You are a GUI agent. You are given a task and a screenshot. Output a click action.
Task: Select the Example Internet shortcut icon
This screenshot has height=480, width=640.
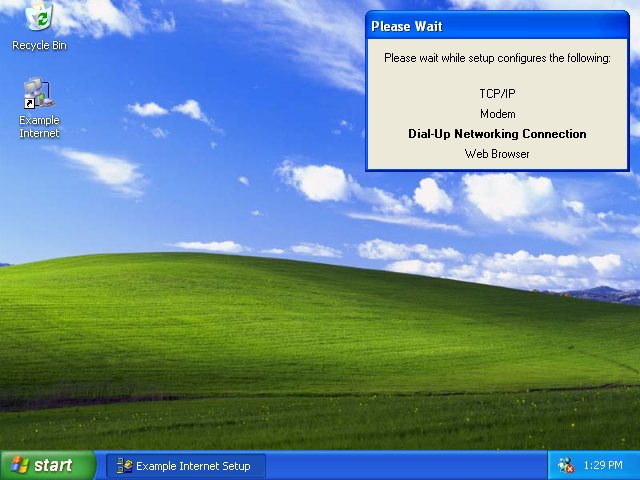[39, 93]
